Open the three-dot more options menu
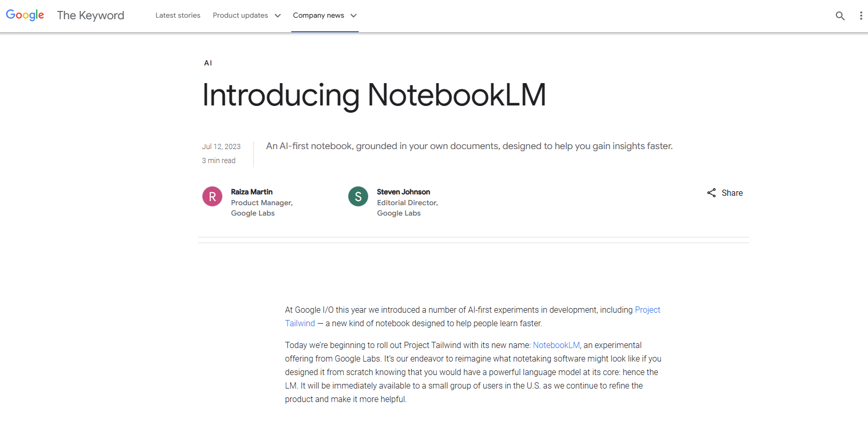 click(861, 16)
